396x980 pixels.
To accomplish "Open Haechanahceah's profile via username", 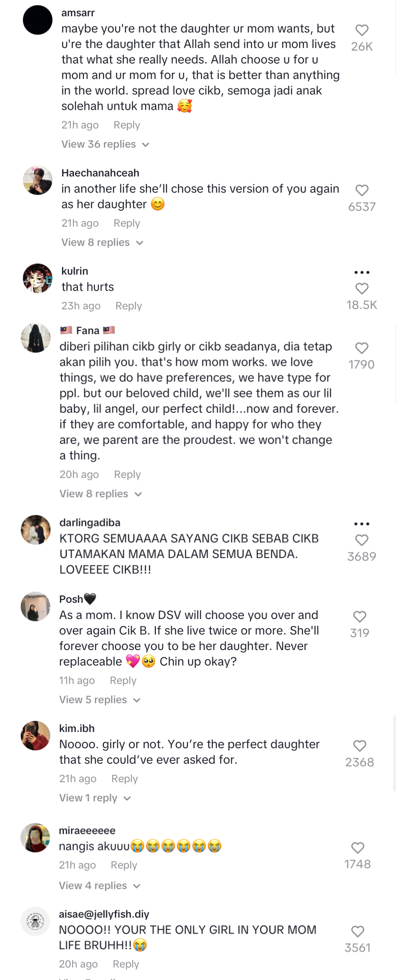I will coord(100,173).
